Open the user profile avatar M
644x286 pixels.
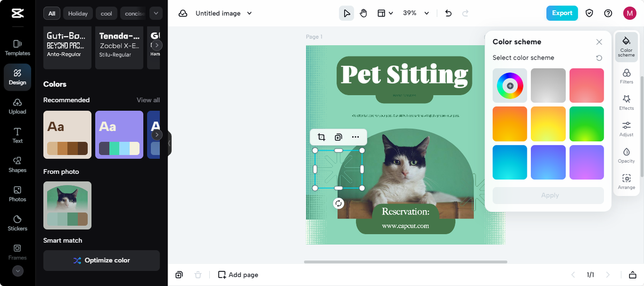pyautogui.click(x=629, y=13)
